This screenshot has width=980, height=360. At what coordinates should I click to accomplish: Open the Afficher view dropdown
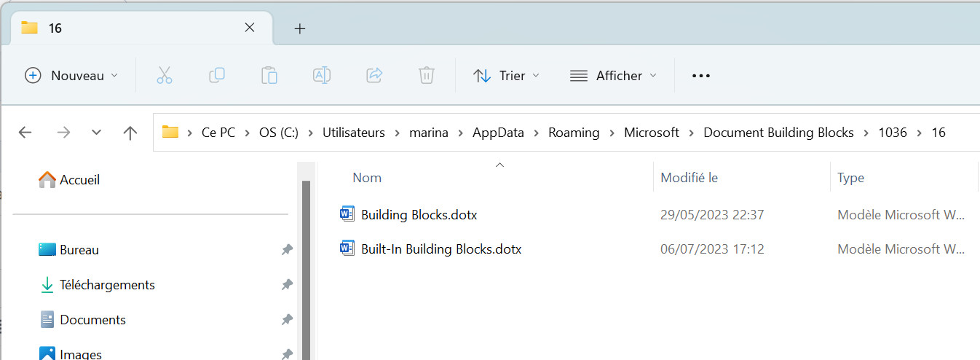pyautogui.click(x=613, y=75)
